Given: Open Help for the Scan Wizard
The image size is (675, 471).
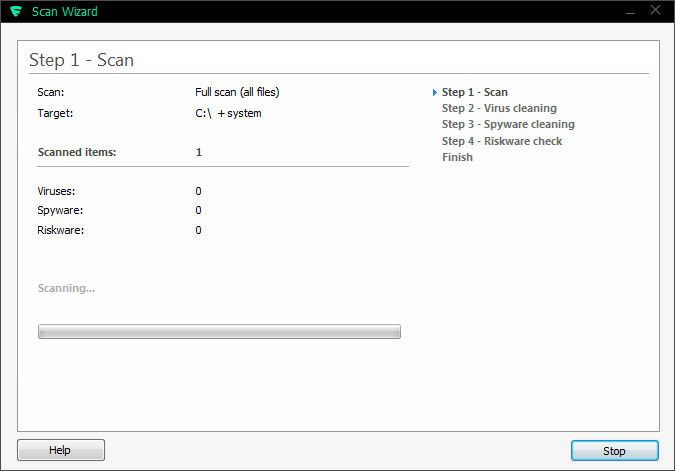Looking at the screenshot, I should [61, 450].
